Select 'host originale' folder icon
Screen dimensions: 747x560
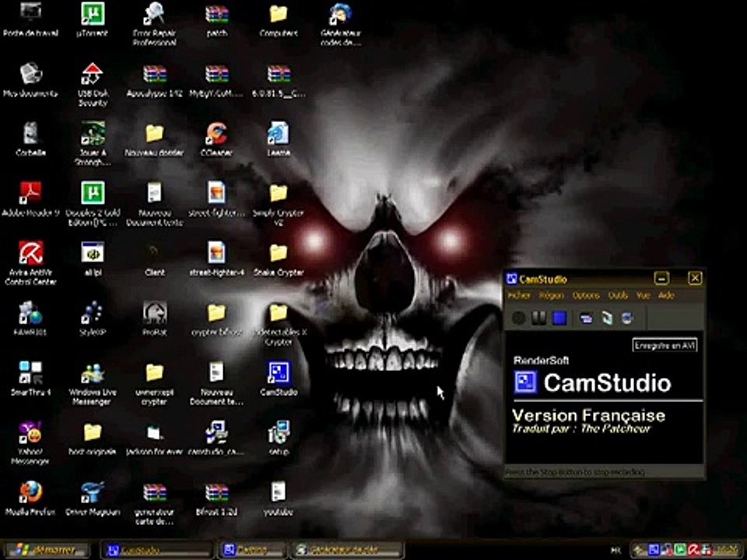click(x=93, y=439)
